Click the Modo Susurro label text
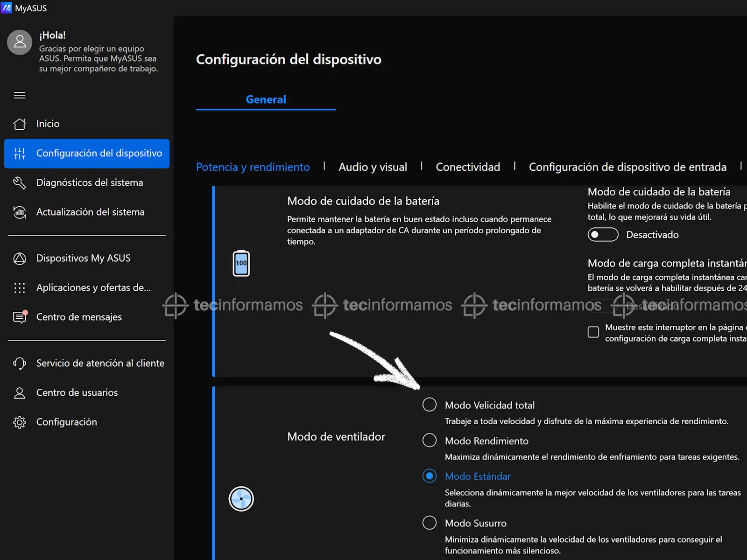This screenshot has height=560, width=747. [x=475, y=523]
